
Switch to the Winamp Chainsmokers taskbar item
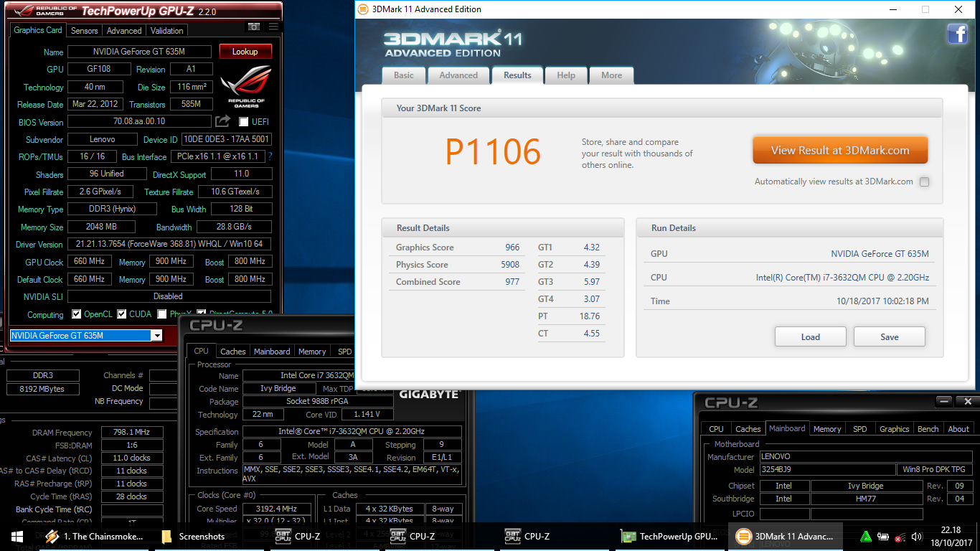click(x=95, y=536)
